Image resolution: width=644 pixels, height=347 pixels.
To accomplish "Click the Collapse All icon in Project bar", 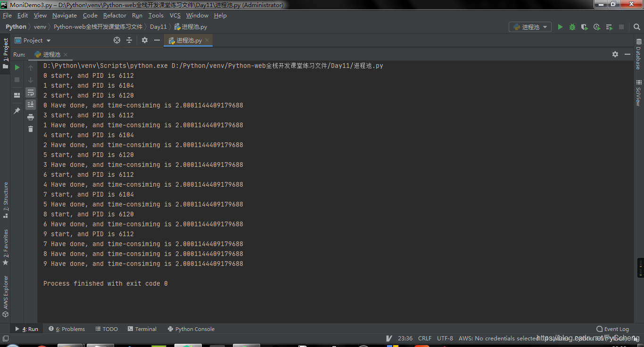I will click(129, 41).
